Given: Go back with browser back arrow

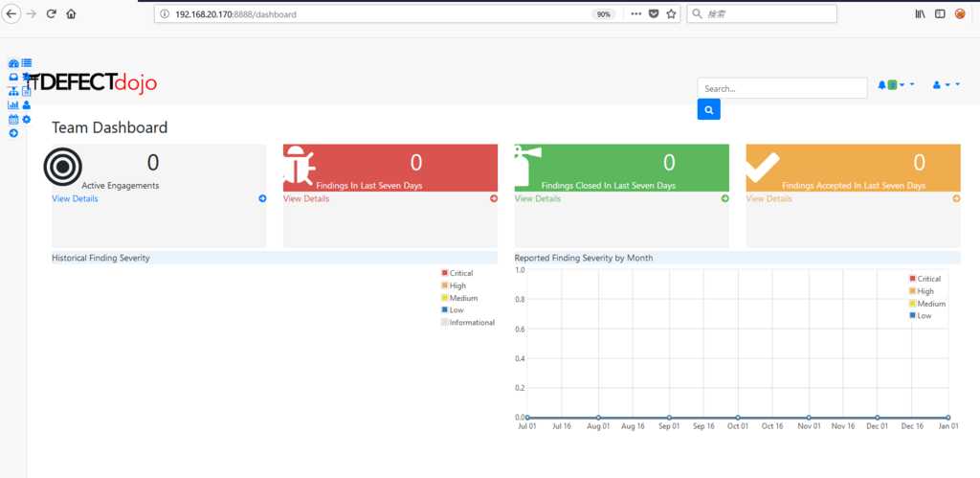Looking at the screenshot, I should tap(11, 13).
